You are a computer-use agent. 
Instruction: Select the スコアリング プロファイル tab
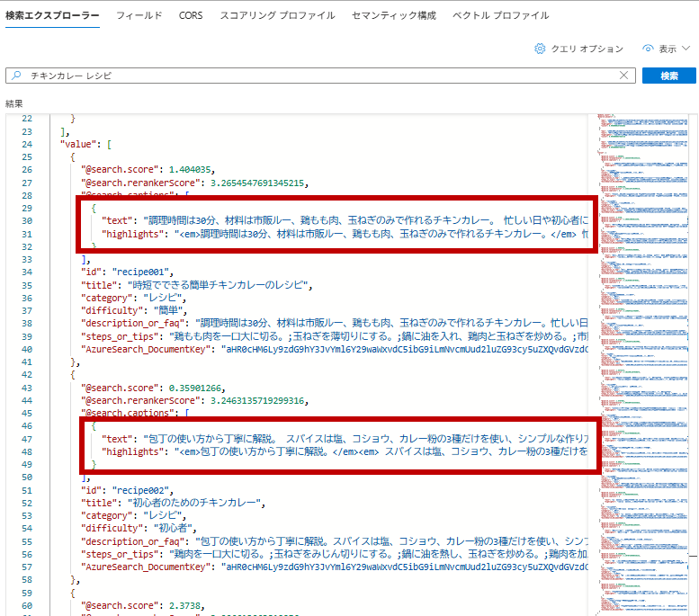point(278,15)
